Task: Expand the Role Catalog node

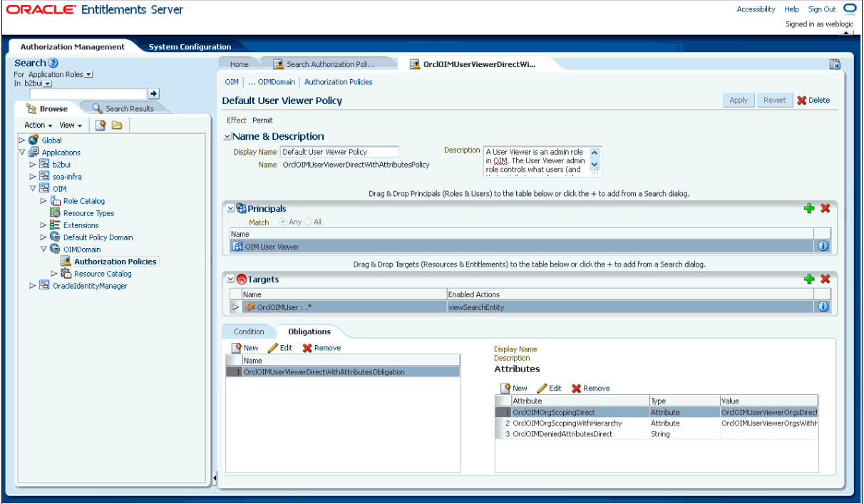Action: (x=43, y=201)
